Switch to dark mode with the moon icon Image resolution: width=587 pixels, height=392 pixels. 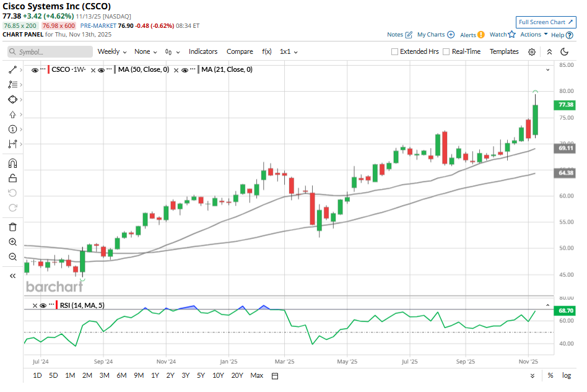point(565,52)
